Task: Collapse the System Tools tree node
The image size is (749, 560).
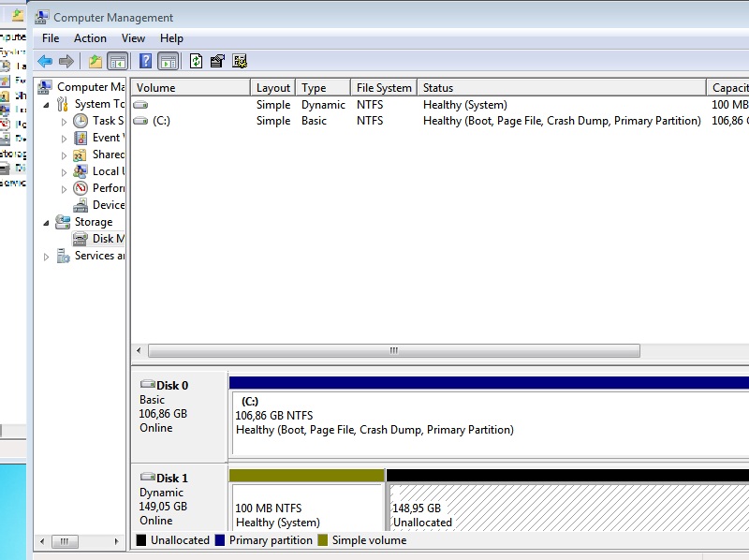Action: pos(46,105)
